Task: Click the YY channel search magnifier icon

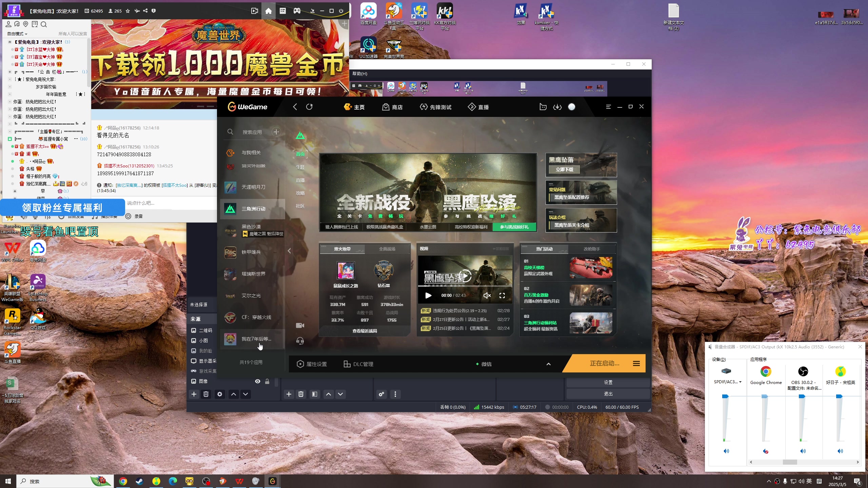Action: click(x=44, y=24)
